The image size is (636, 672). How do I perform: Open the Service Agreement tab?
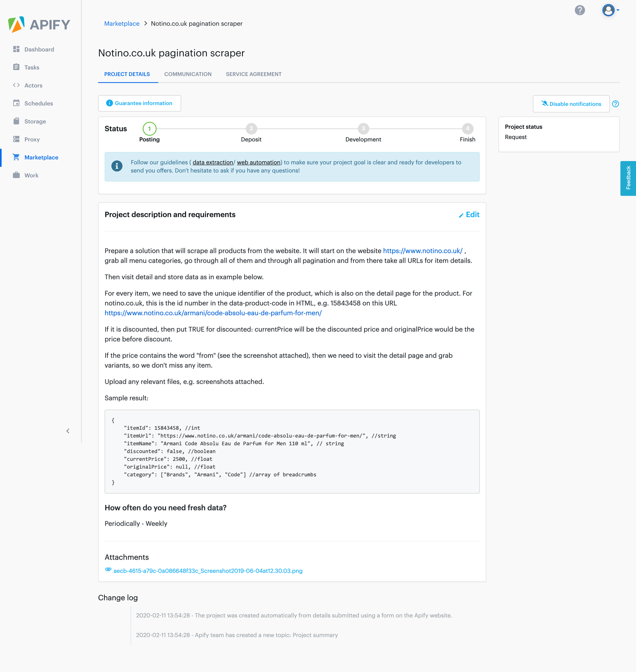coord(253,74)
